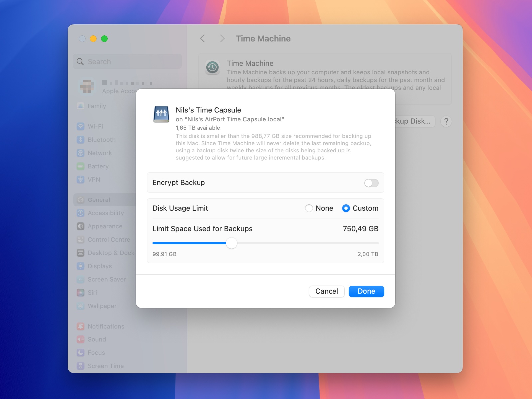Click the Wallpaper sidebar icon

(81, 306)
